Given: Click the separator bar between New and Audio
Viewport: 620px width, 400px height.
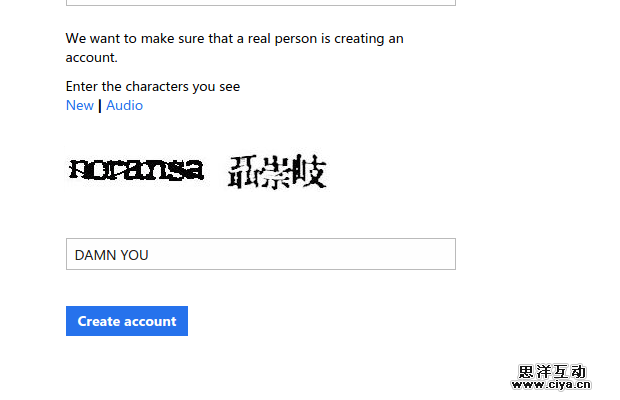Looking at the screenshot, I should tap(100, 106).
